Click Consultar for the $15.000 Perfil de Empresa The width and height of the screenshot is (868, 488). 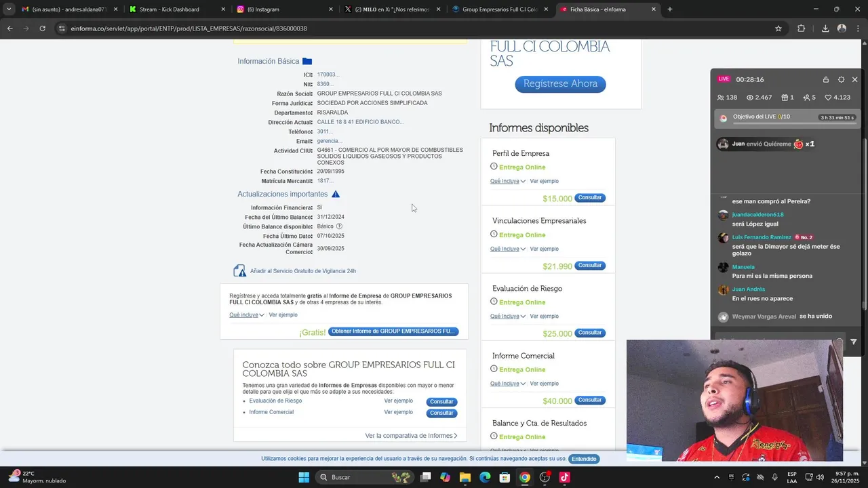(x=590, y=198)
